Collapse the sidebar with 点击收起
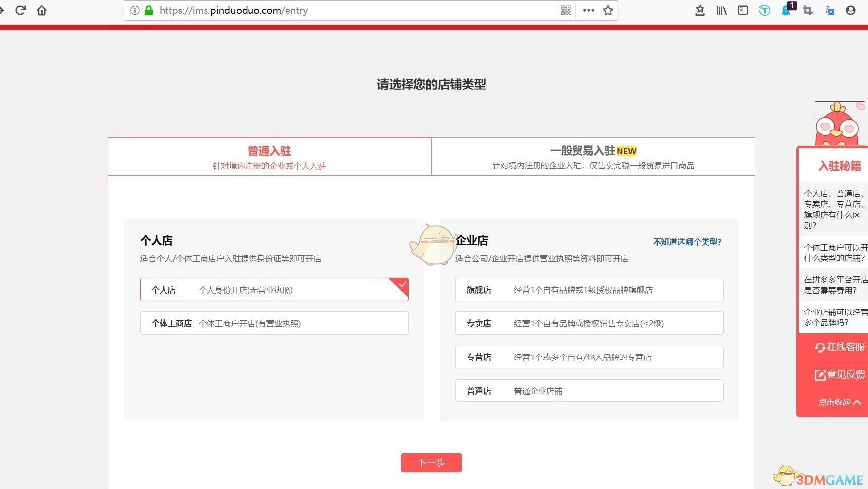868x489 pixels. point(839,402)
